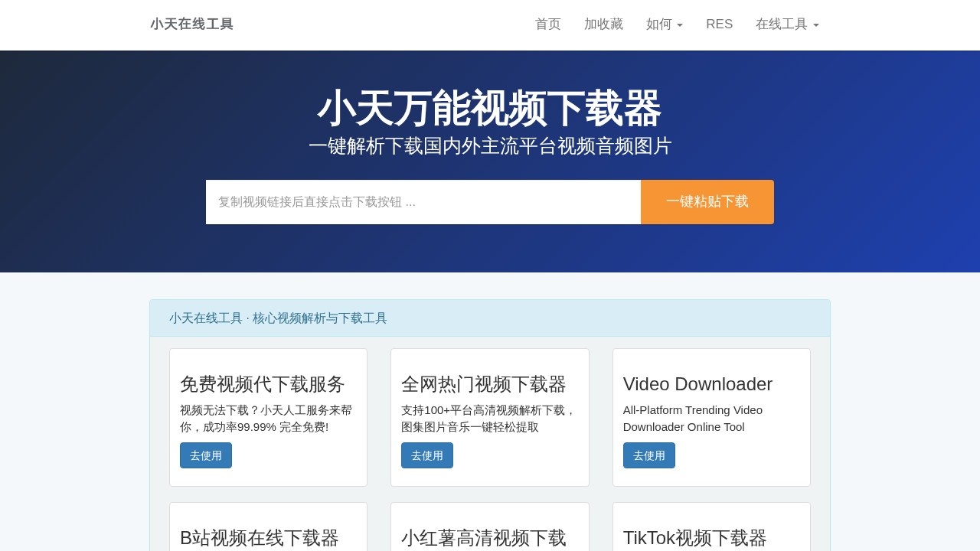Click 去使用 under 免费视频代下载服务
Viewport: 980px width, 551px height.
pos(205,455)
